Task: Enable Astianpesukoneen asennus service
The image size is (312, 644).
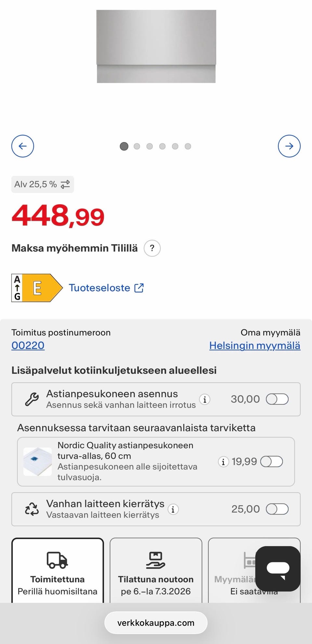Action: [x=277, y=399]
